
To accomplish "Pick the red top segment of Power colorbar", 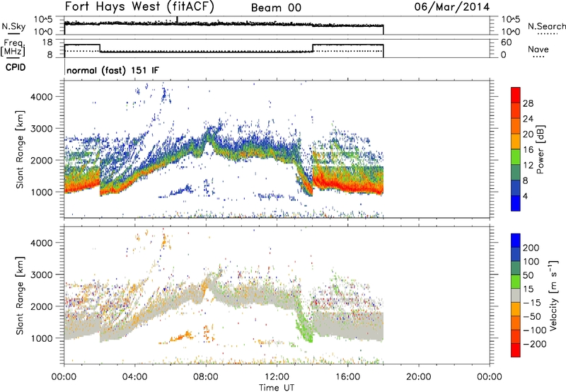I will 516,95.
